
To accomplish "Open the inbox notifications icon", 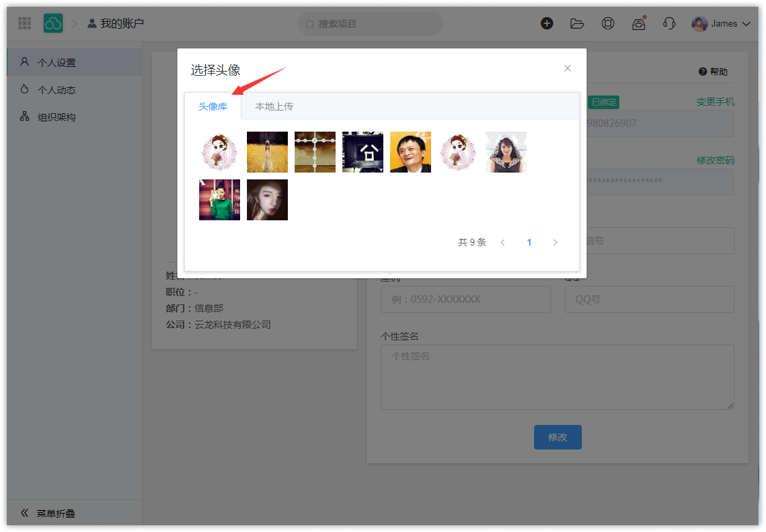I will tap(638, 23).
